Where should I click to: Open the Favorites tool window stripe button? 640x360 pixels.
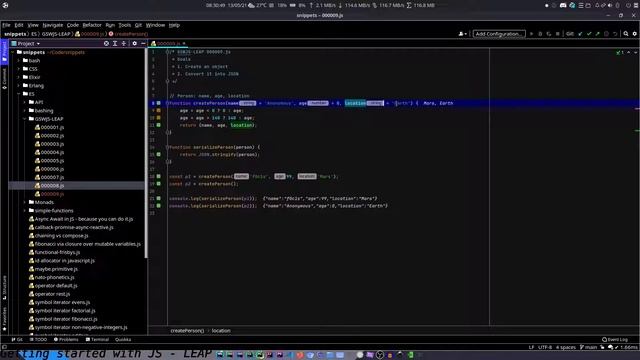coord(4,318)
